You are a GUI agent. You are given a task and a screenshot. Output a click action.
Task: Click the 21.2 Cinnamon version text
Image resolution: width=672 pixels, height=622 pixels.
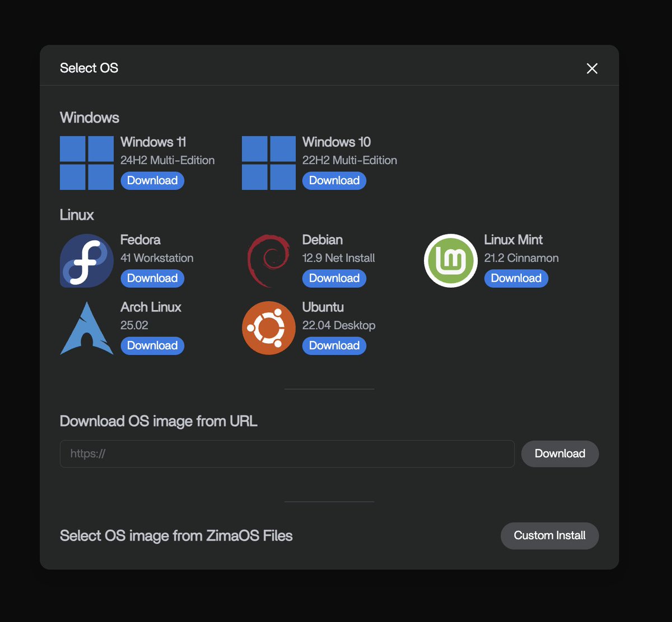point(521,258)
